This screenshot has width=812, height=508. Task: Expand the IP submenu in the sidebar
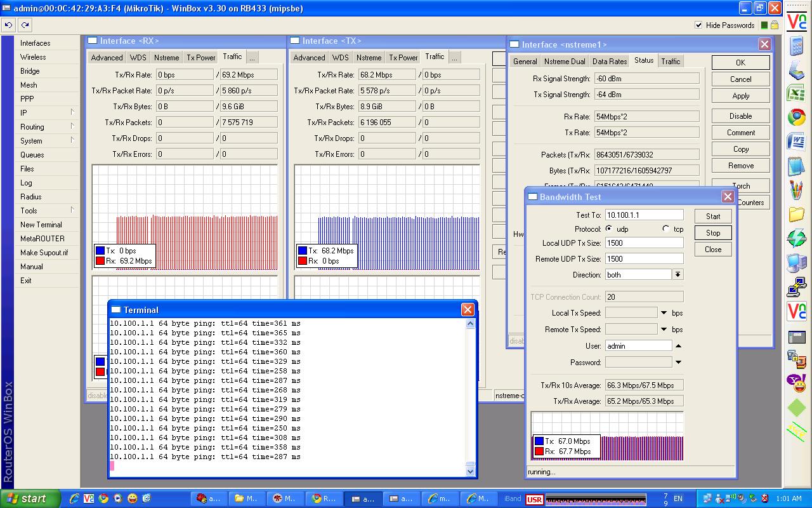72,112
